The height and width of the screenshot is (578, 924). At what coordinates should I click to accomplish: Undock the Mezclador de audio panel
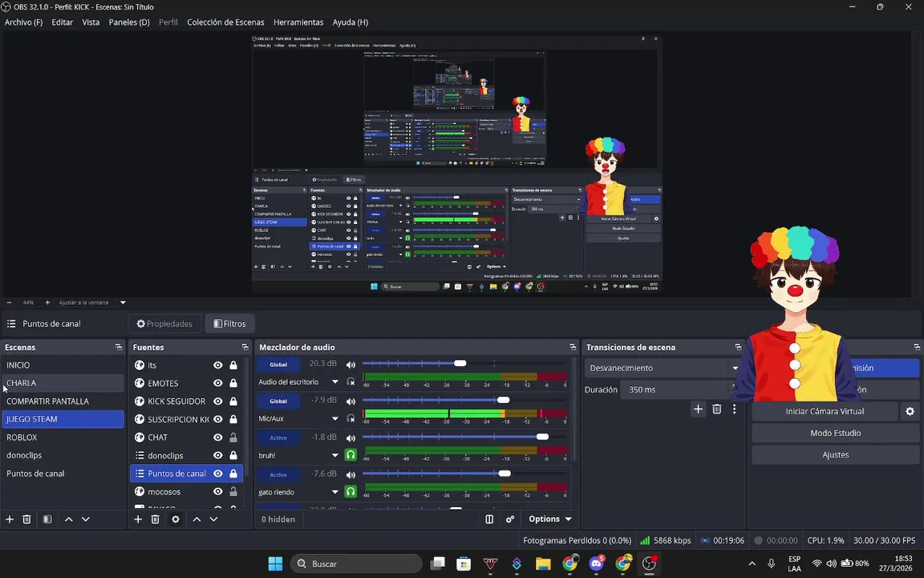pyautogui.click(x=572, y=348)
